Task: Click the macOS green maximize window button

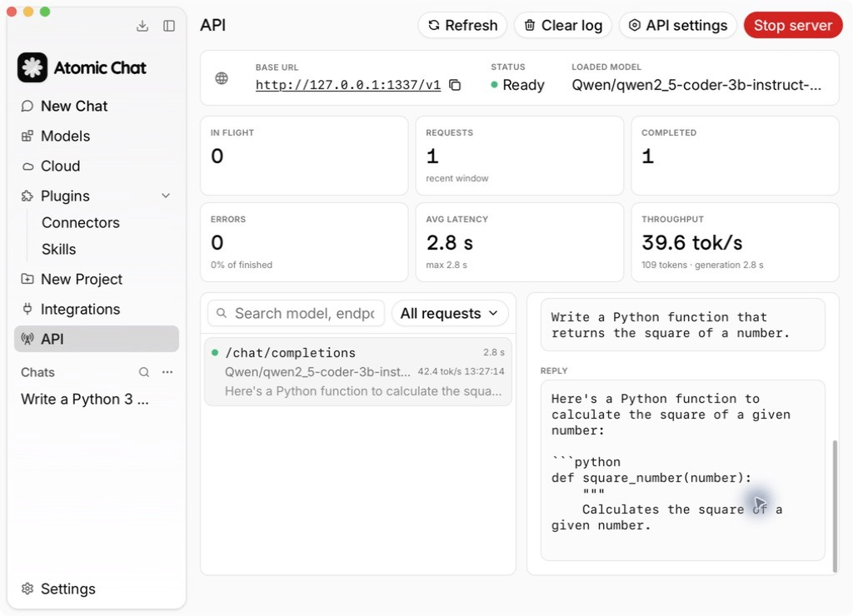Action: [45, 12]
